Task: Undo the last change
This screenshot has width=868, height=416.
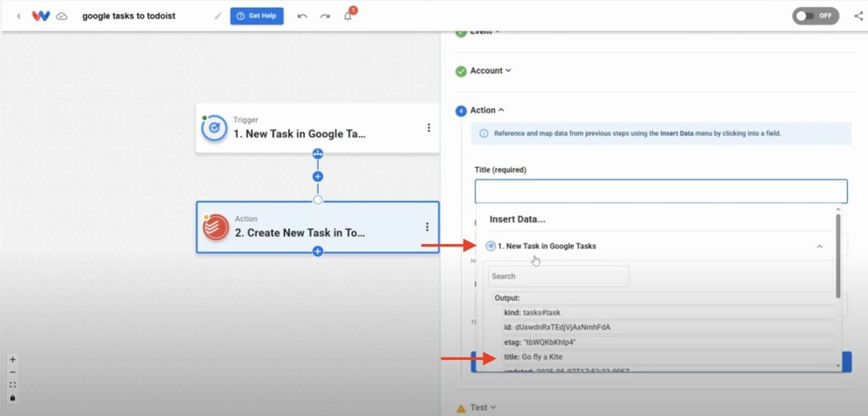Action: coord(303,16)
